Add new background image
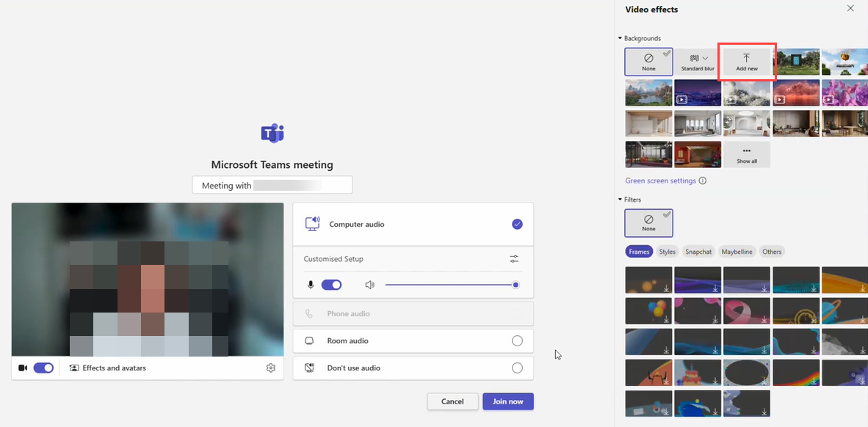 point(747,62)
